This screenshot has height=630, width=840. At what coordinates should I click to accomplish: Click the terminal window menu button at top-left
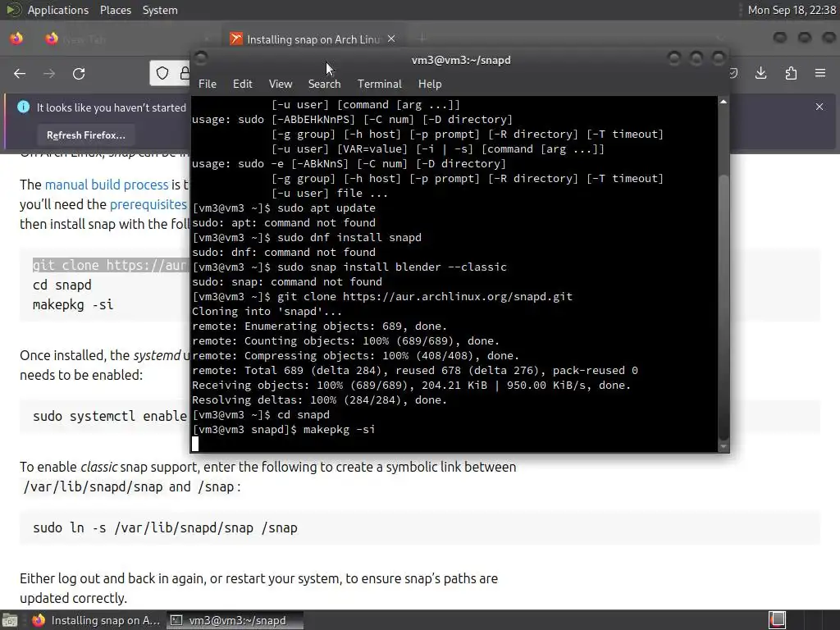pyautogui.click(x=200, y=58)
